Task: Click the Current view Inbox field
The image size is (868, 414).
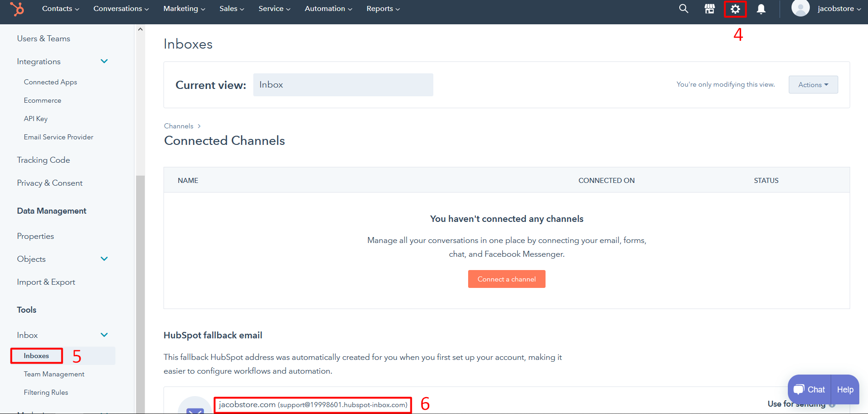Action: [343, 85]
